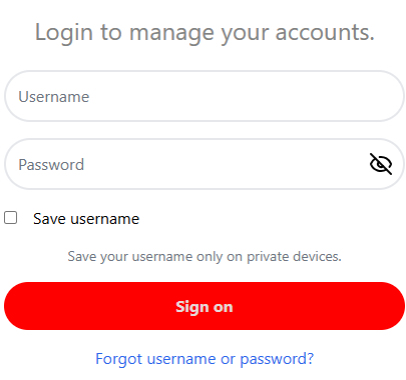
Task: Check the Save username checkbox
Action: pos(11,218)
